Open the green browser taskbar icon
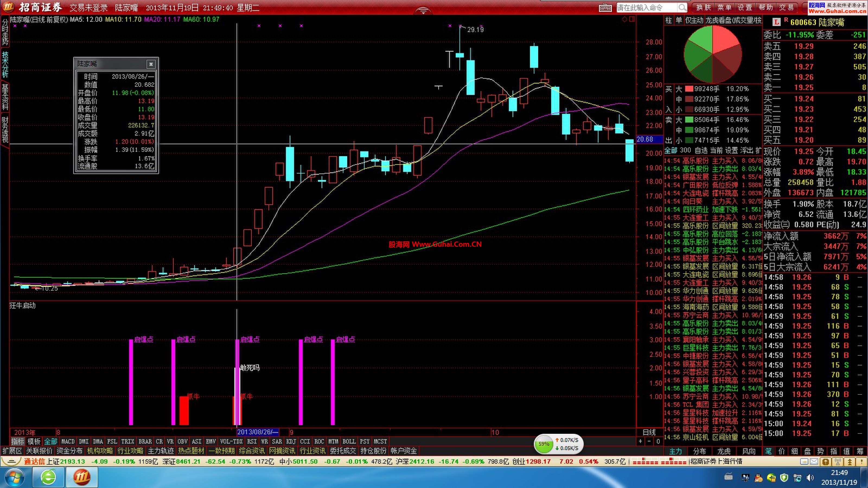Screen dimensions: 868x488 tap(49, 477)
